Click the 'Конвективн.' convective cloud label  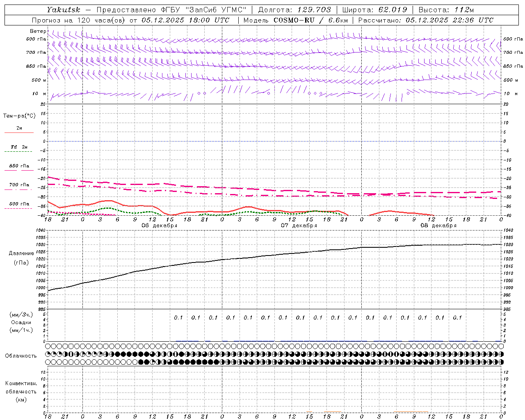tap(21, 383)
